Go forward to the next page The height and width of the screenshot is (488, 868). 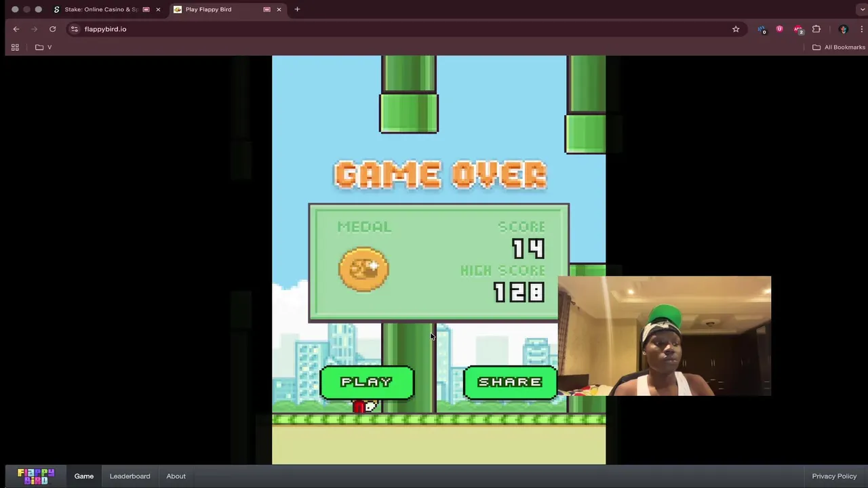[34, 29]
